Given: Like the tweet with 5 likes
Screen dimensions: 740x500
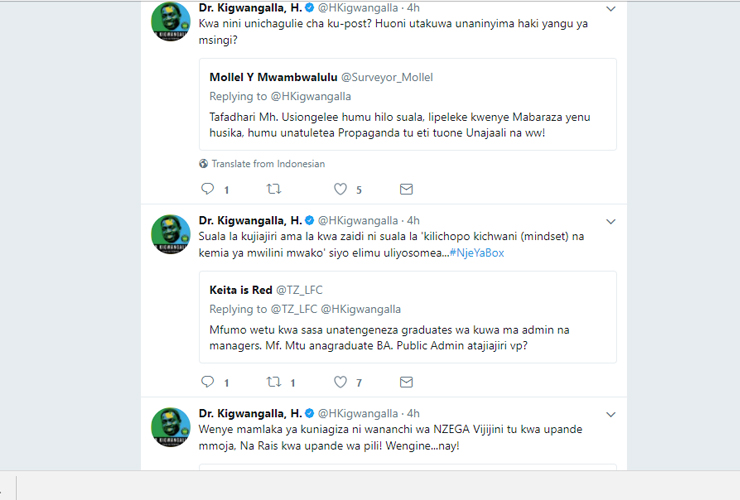Looking at the screenshot, I should coord(340,189).
